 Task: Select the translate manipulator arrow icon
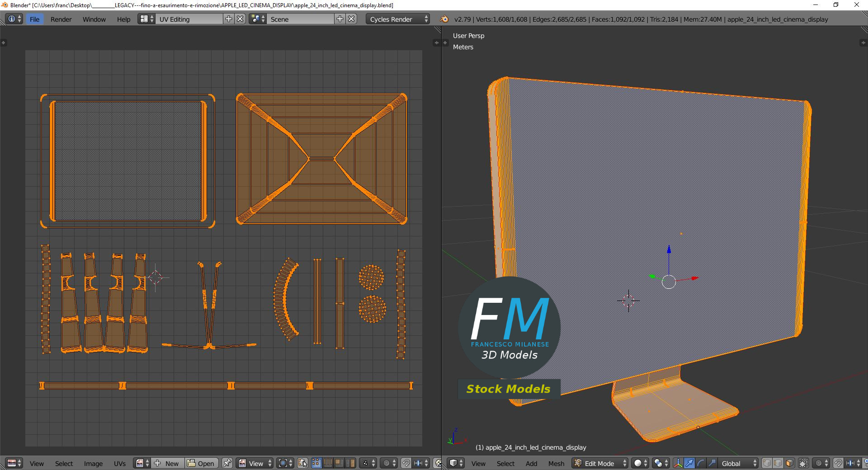click(689, 463)
